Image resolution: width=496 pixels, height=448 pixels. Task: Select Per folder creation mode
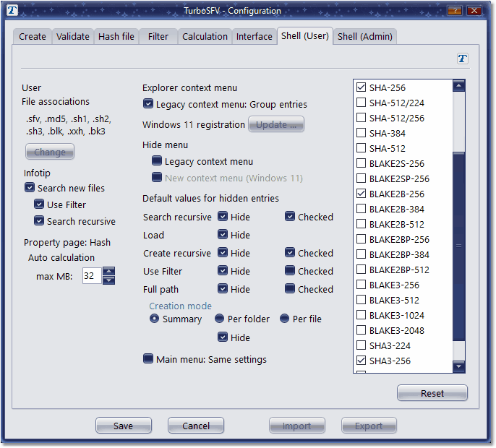click(x=219, y=319)
